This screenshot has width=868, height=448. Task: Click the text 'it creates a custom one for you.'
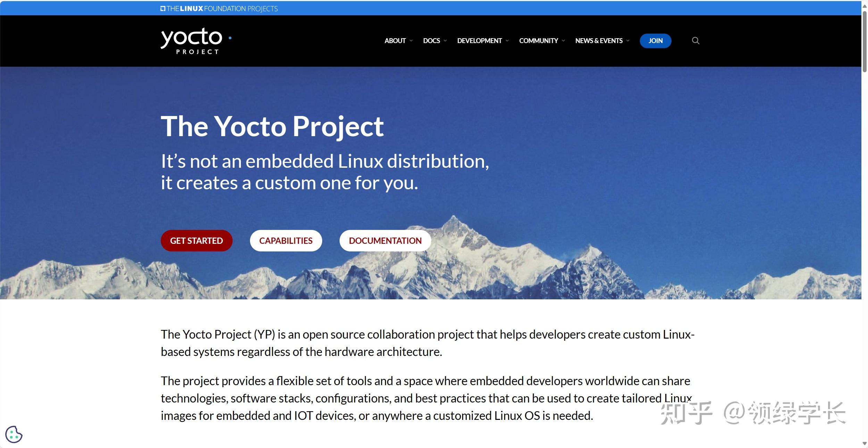tap(290, 183)
